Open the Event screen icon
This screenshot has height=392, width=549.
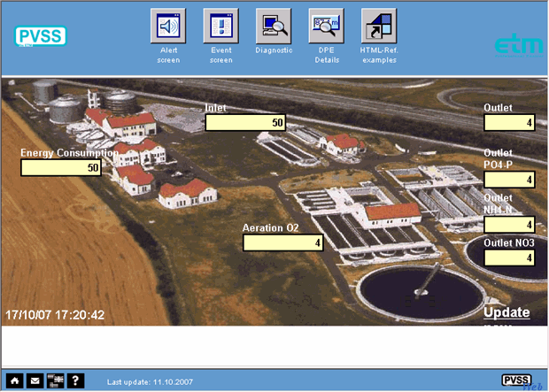click(221, 26)
